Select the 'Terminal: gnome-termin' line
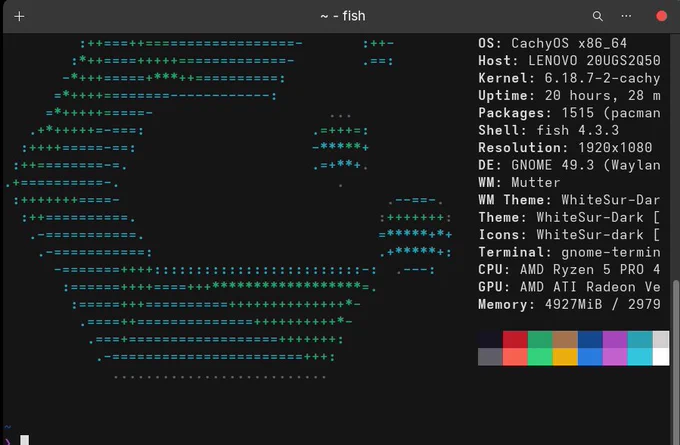This screenshot has height=445, width=680. tap(569, 252)
